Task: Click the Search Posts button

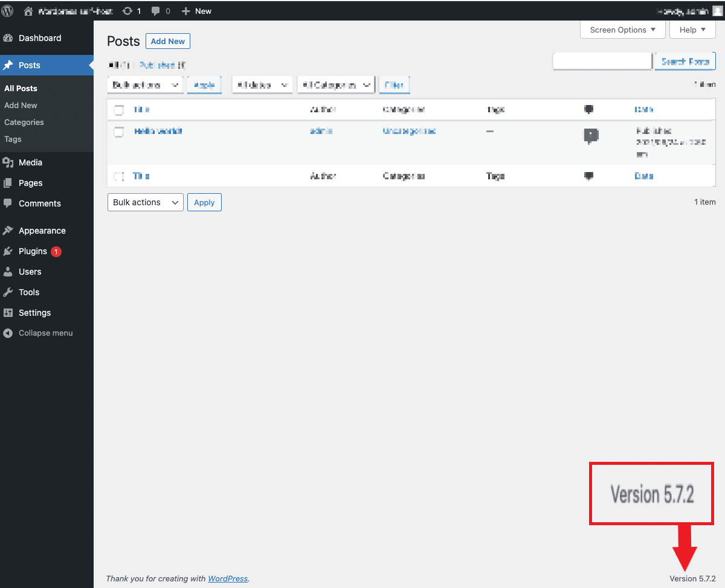Action: 685,62
